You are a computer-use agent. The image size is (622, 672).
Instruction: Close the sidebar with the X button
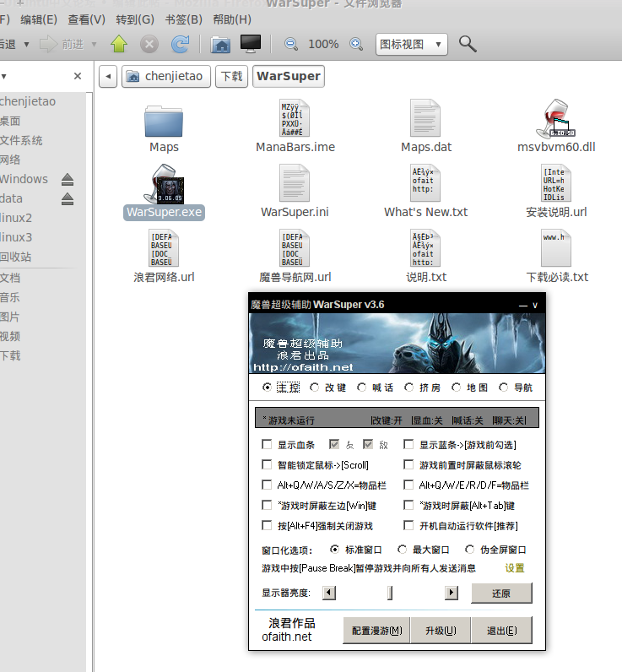tap(78, 76)
